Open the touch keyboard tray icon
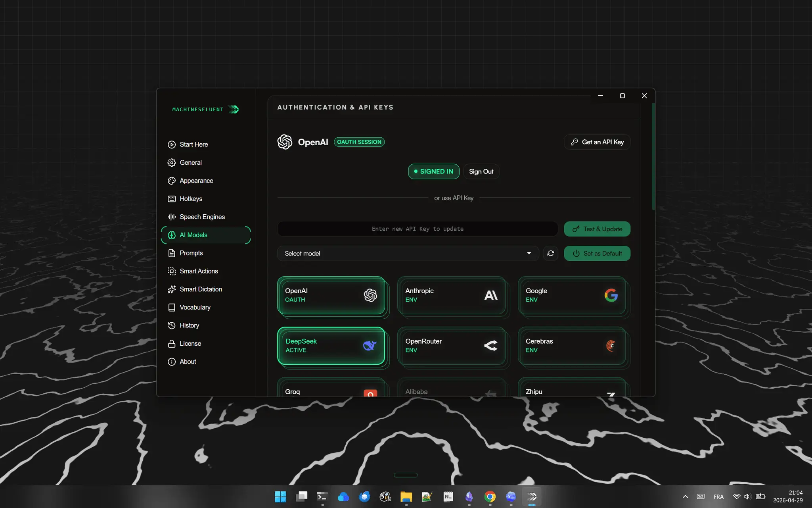812x508 pixels. tap(701, 496)
